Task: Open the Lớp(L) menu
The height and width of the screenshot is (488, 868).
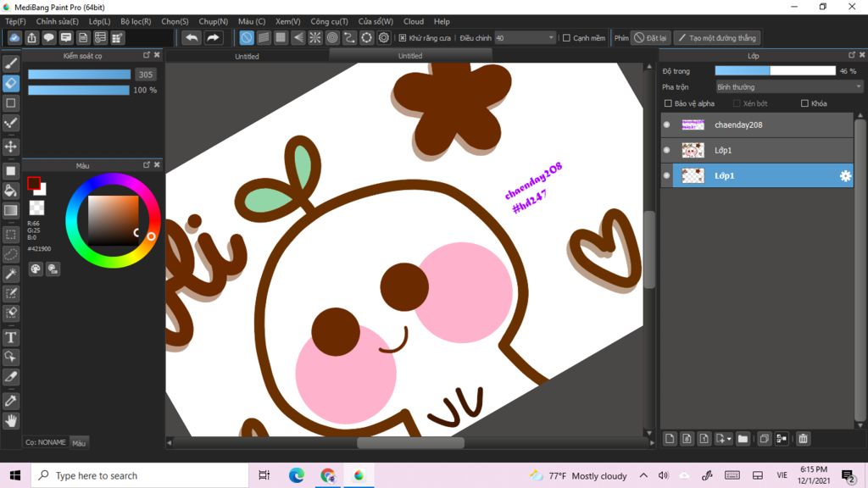Action: click(x=100, y=21)
